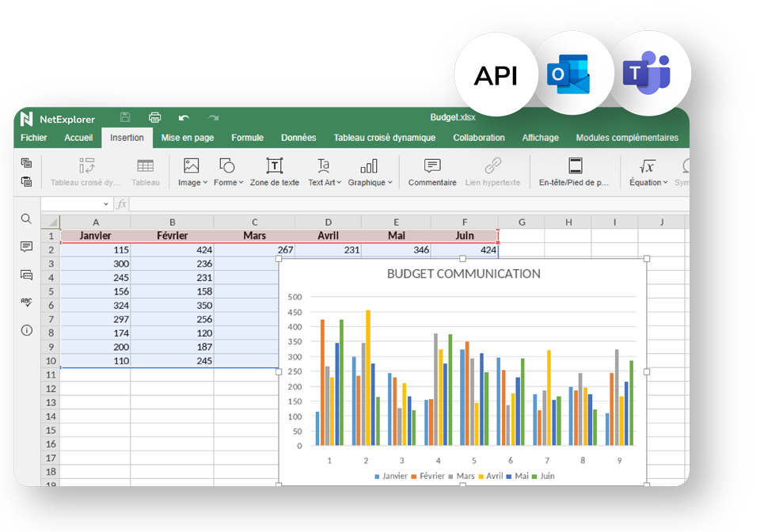The image size is (779, 532).
Task: Undo the last action
Action: click(184, 118)
